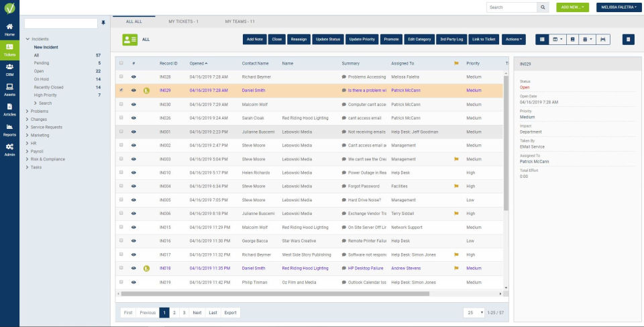Open the Reports module icon
644x327 pixels.
tap(9, 128)
